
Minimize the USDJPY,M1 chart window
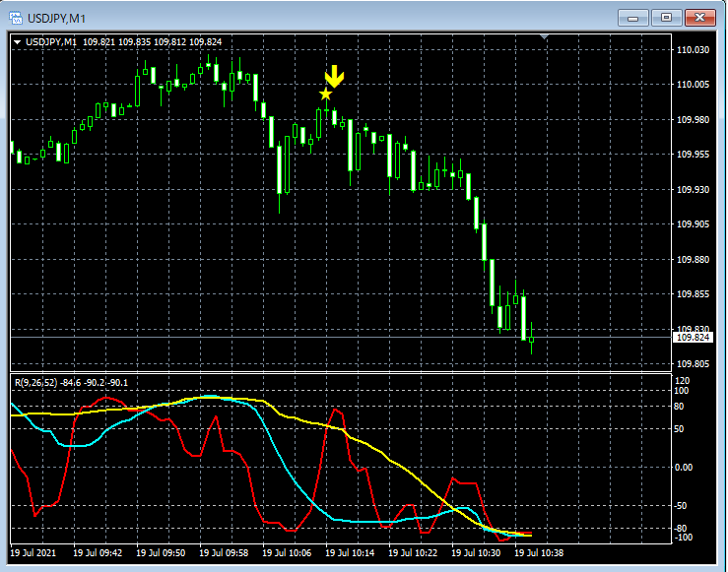click(x=632, y=18)
